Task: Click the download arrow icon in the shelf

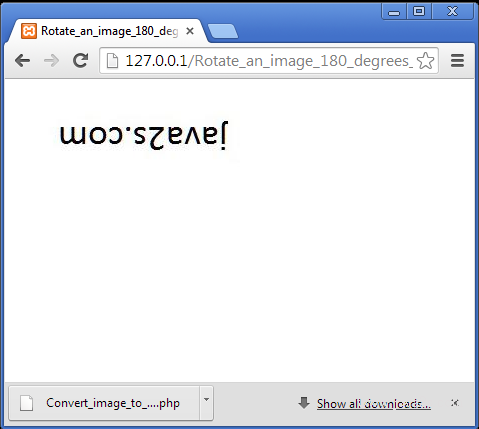Action: [x=304, y=403]
